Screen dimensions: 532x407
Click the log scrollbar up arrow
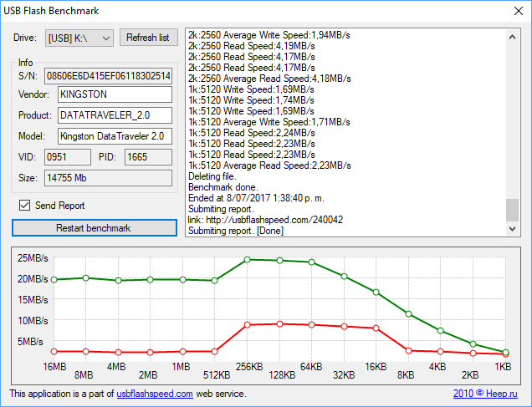click(512, 37)
